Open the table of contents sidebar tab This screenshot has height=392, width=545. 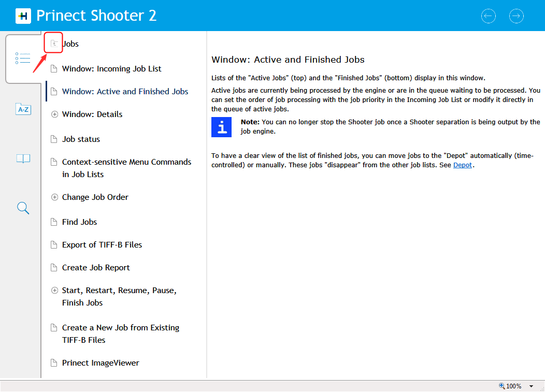click(x=23, y=58)
